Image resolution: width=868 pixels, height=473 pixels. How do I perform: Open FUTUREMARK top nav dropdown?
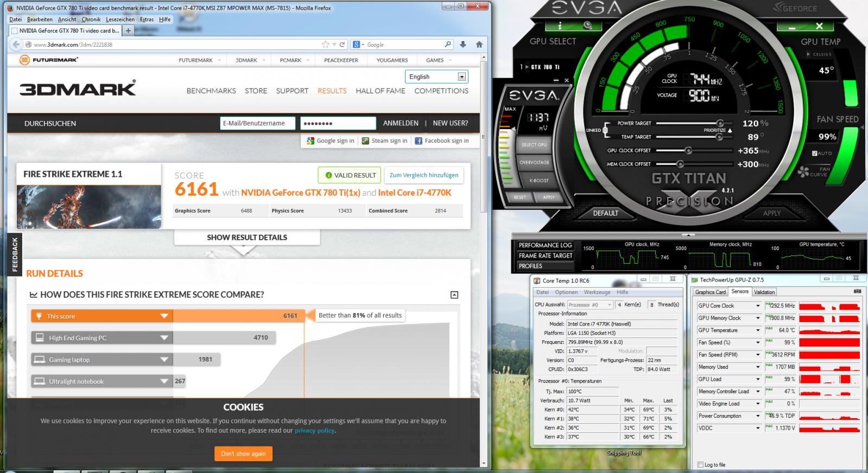click(200, 60)
